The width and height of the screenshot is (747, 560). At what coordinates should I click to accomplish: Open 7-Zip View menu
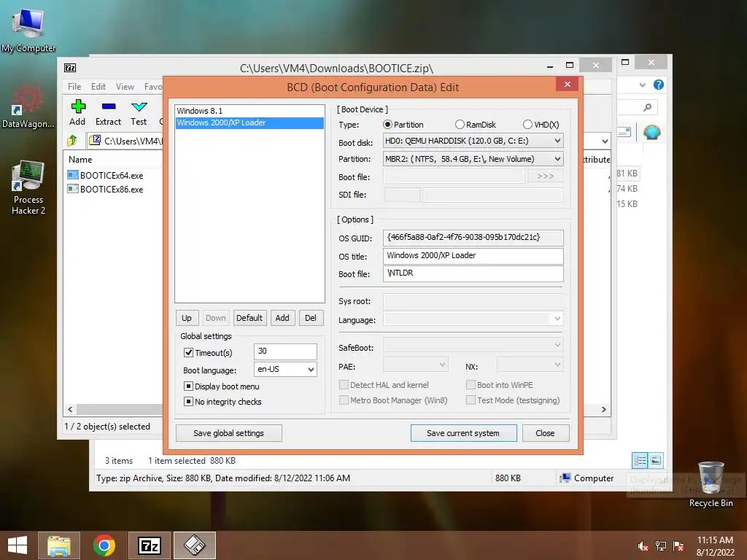click(x=125, y=87)
